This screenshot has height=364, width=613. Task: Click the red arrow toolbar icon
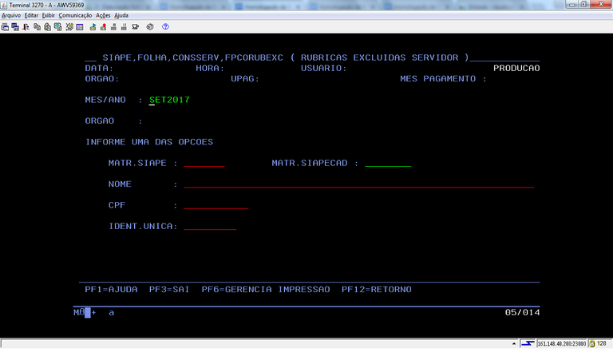pos(103,26)
